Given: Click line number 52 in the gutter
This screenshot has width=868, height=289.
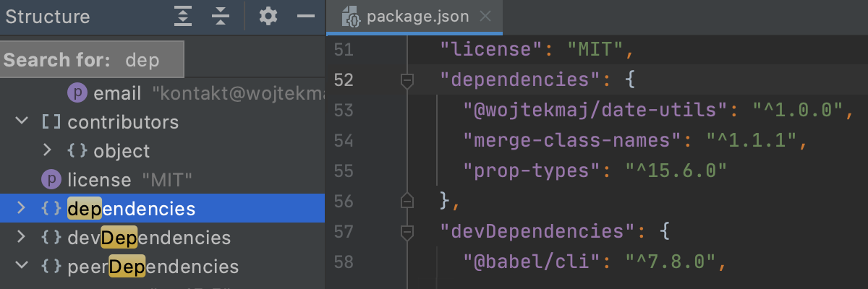Looking at the screenshot, I should point(344,79).
